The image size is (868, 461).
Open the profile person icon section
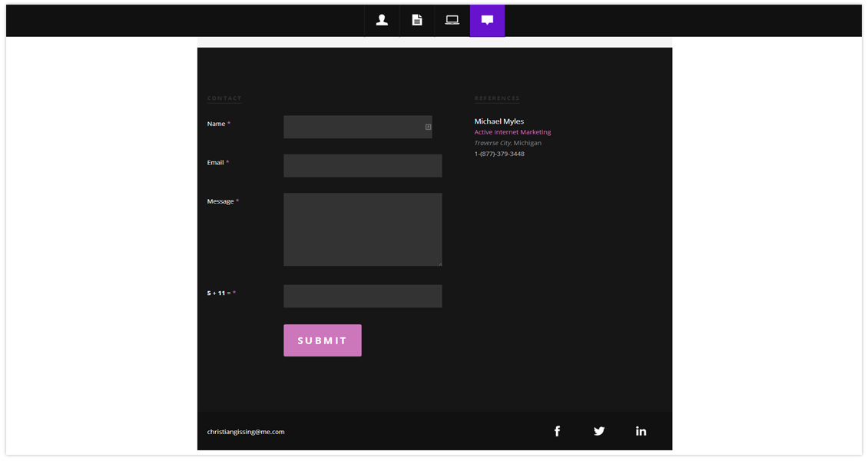pyautogui.click(x=382, y=21)
